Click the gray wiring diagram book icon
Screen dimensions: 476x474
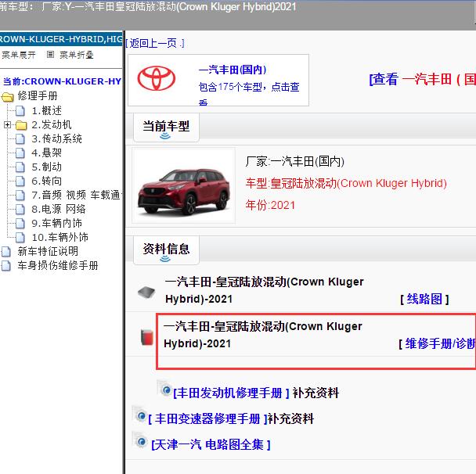coord(146,293)
